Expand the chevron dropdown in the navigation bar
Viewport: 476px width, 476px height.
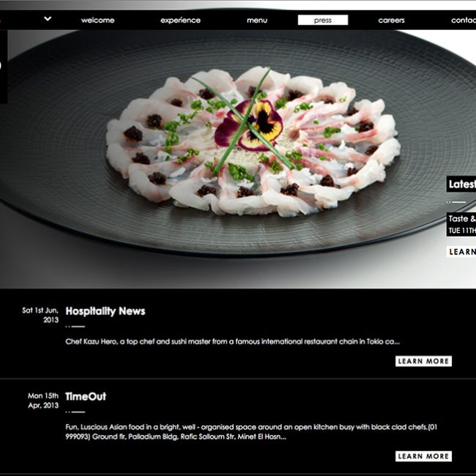[x=48, y=19]
